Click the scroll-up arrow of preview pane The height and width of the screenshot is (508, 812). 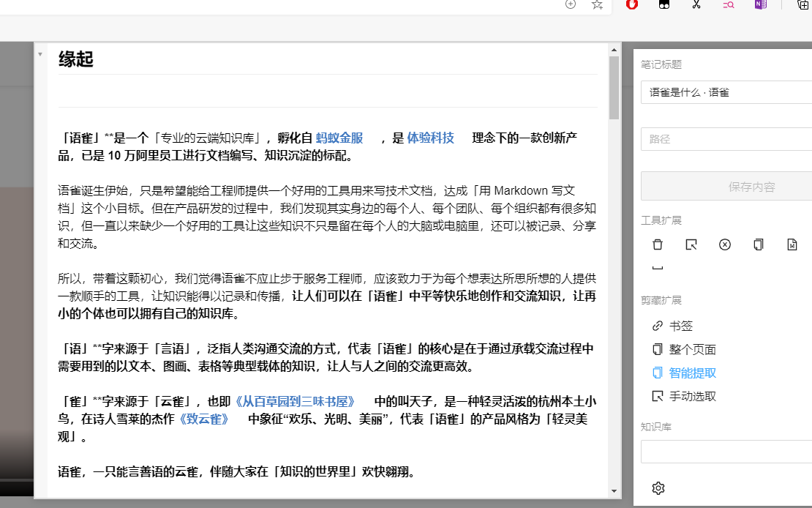(x=614, y=50)
